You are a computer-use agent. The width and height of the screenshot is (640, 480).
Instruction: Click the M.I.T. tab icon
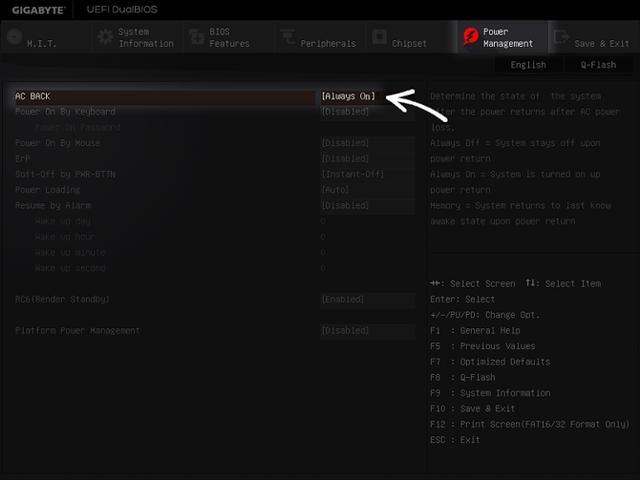click(x=14, y=37)
